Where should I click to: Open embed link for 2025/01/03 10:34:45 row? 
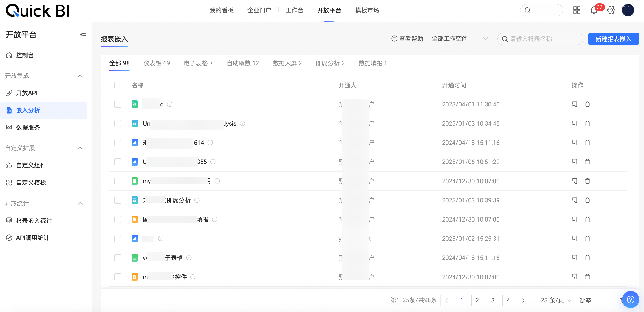pyautogui.click(x=574, y=123)
